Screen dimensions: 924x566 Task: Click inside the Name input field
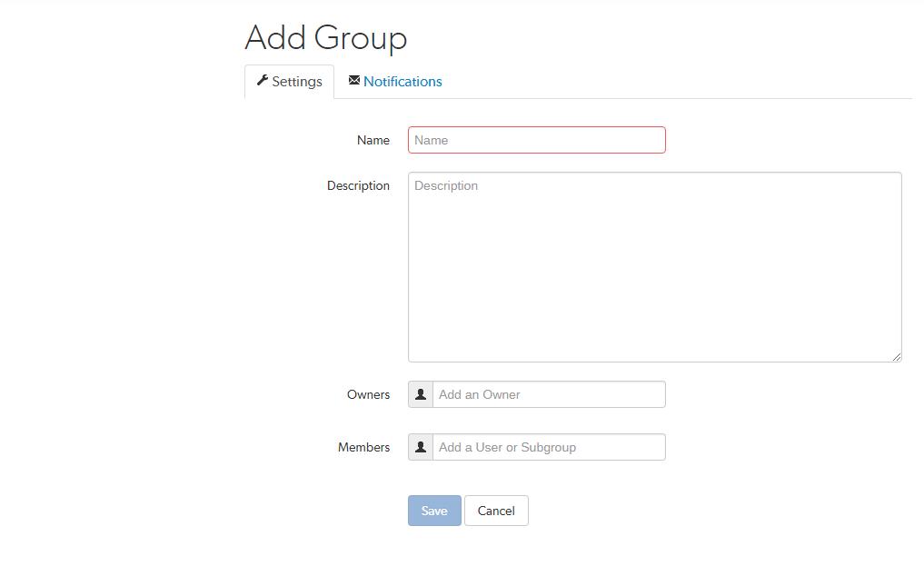536,139
